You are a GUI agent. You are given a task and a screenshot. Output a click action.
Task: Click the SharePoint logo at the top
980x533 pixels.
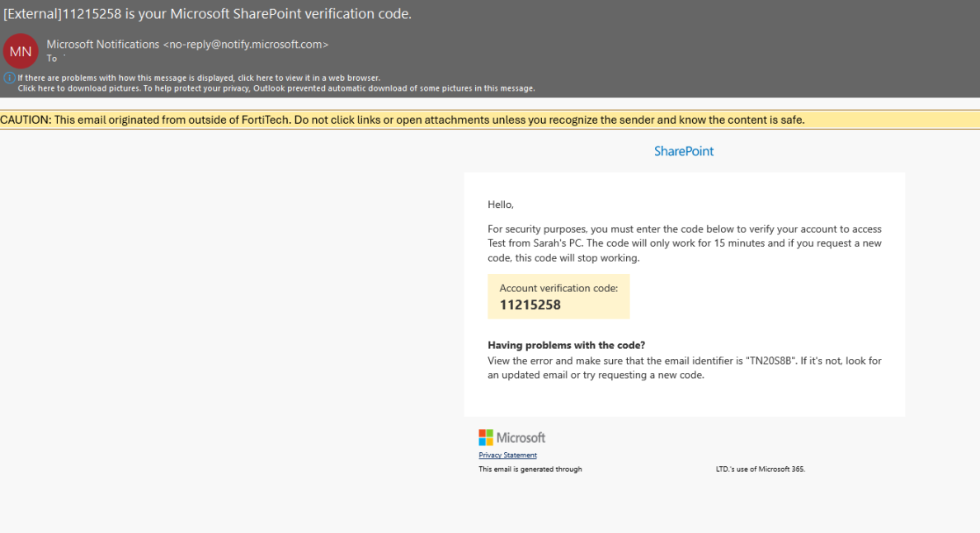point(683,150)
